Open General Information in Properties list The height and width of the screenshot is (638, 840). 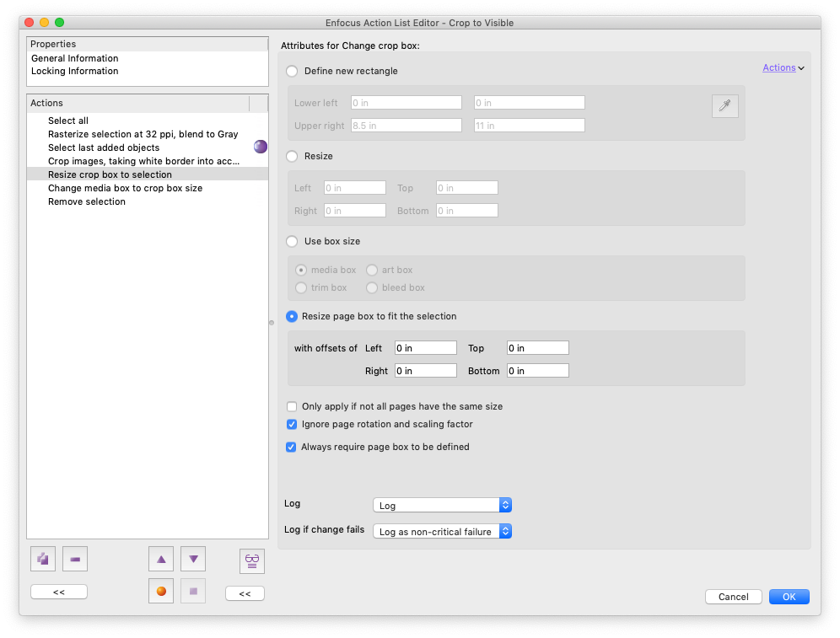(74, 58)
